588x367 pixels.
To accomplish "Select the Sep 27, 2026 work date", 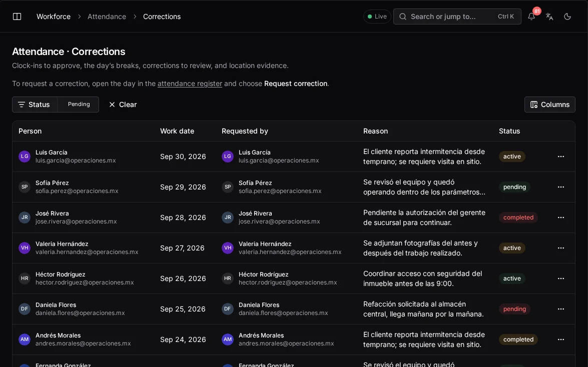I will tap(182, 248).
